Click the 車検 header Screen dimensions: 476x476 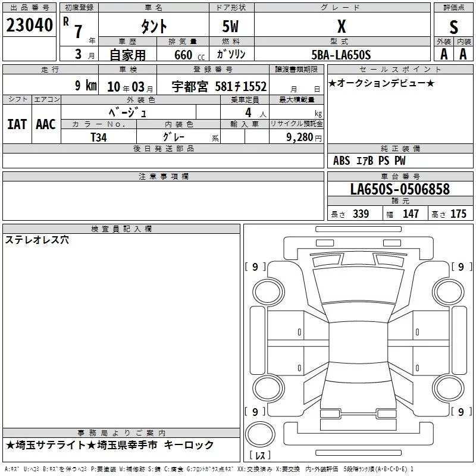pyautogui.click(x=127, y=70)
